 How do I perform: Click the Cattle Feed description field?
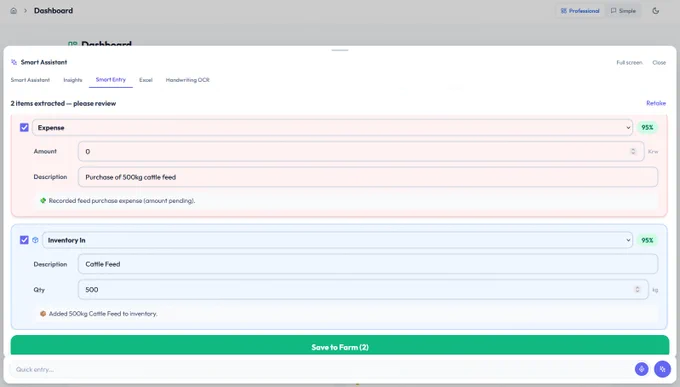pyautogui.click(x=368, y=264)
